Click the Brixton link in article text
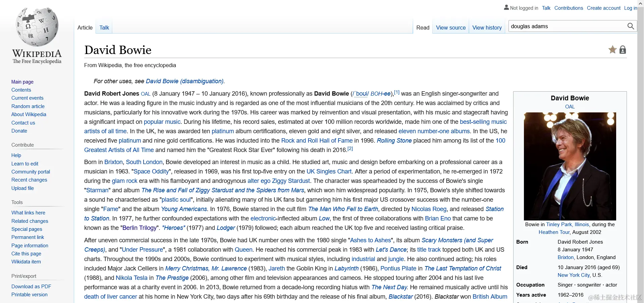This screenshot has height=303, width=644. (113, 162)
